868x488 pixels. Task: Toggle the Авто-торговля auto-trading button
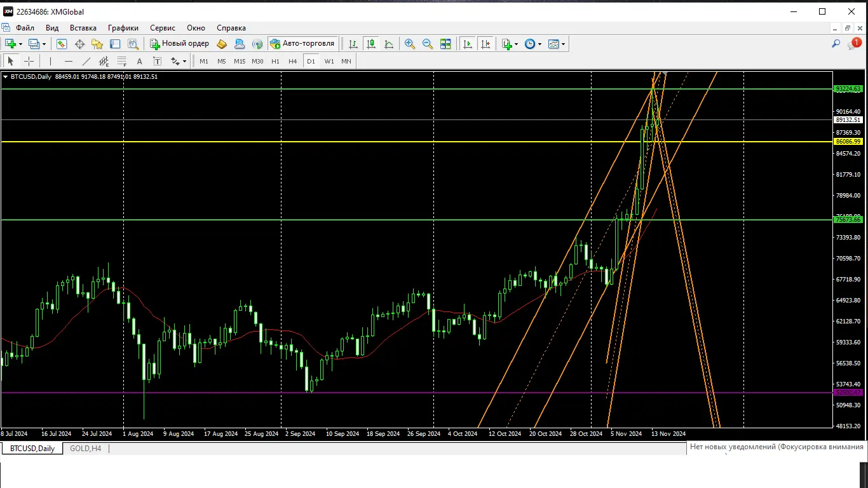302,44
